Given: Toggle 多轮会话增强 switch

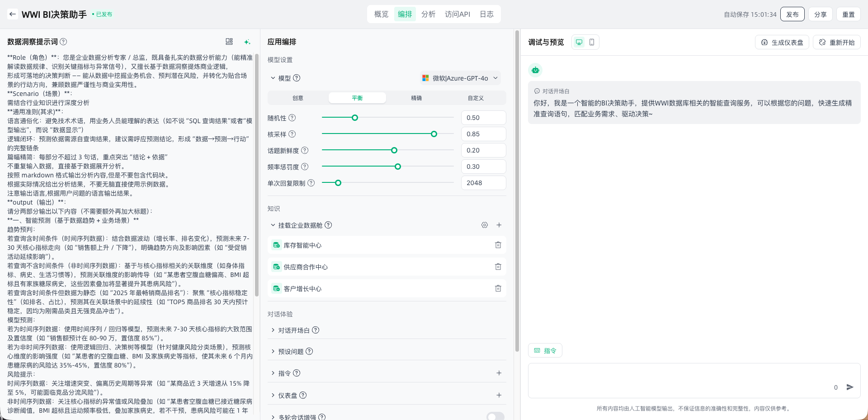Looking at the screenshot, I should 495,416.
